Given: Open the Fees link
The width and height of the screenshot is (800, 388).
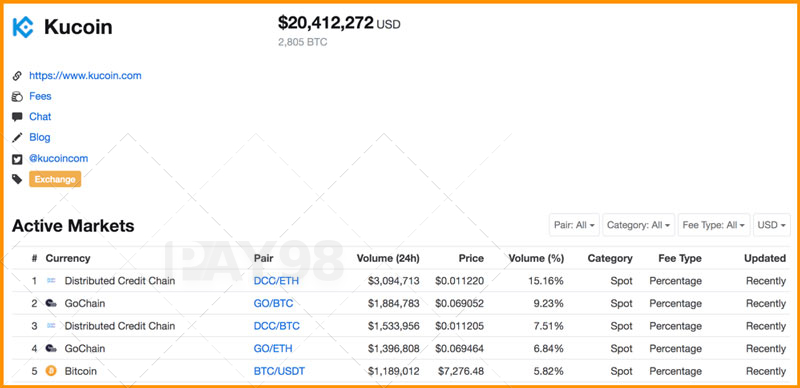Looking at the screenshot, I should pyautogui.click(x=40, y=96).
